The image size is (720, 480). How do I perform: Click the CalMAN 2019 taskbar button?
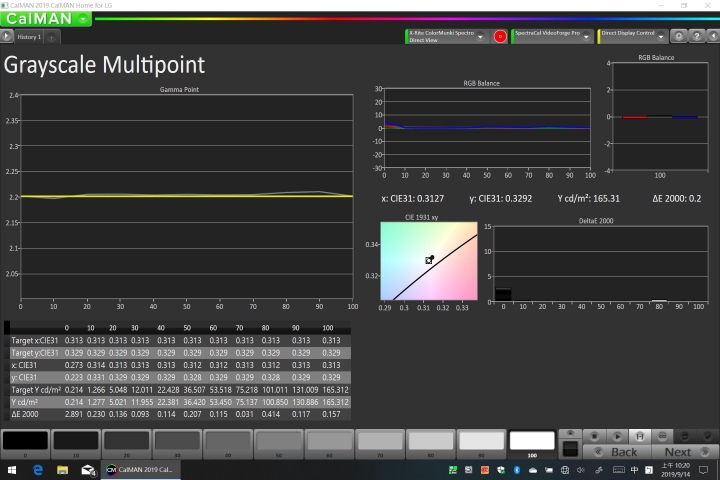coord(141,470)
